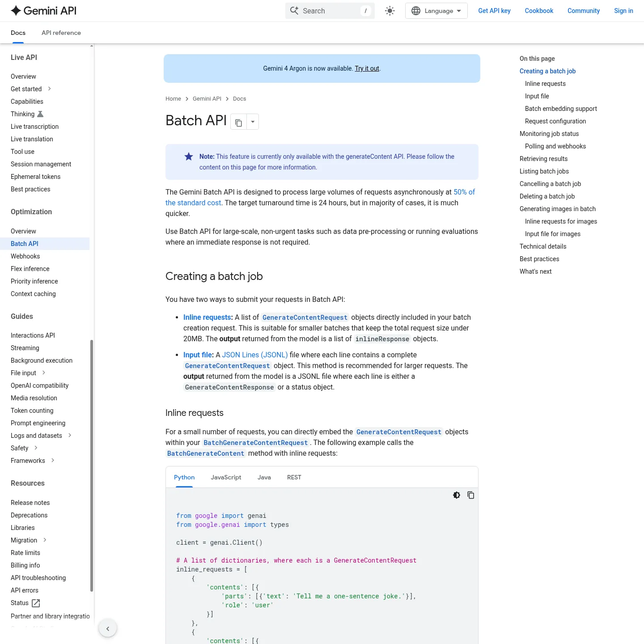644x644 pixels.
Task: Switch code sample to Java tab
Action: click(264, 477)
